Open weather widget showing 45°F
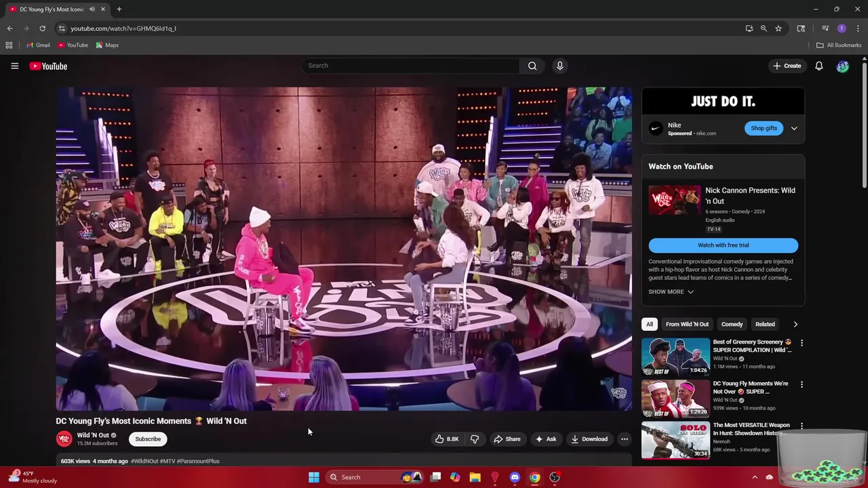The image size is (868, 488). (32, 477)
